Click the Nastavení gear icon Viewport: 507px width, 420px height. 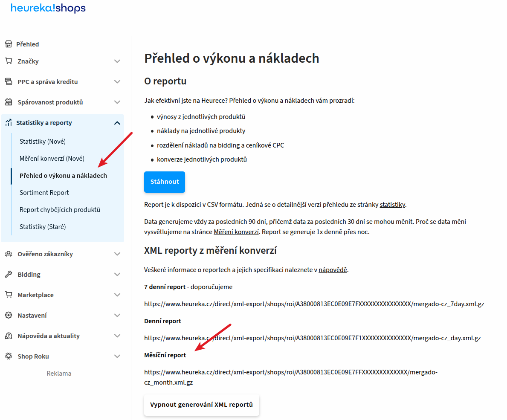click(x=9, y=315)
